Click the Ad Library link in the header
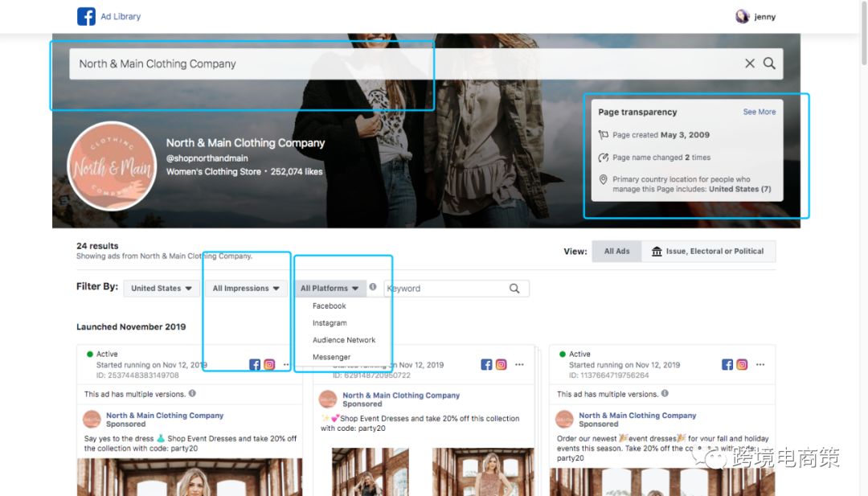The image size is (868, 496). pyautogui.click(x=121, y=16)
